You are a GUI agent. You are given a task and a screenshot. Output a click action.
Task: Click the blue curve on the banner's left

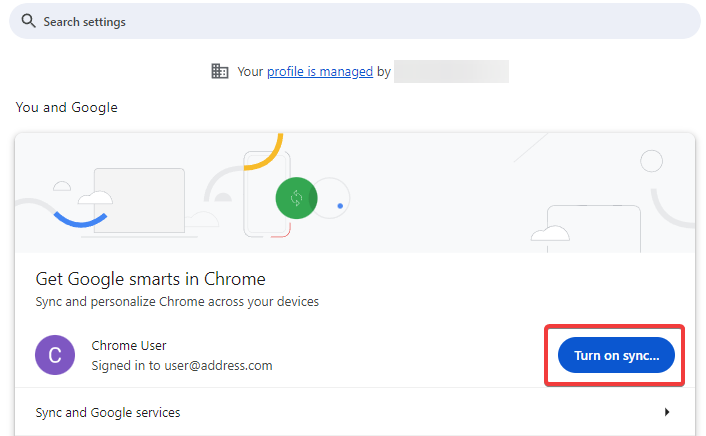80,217
